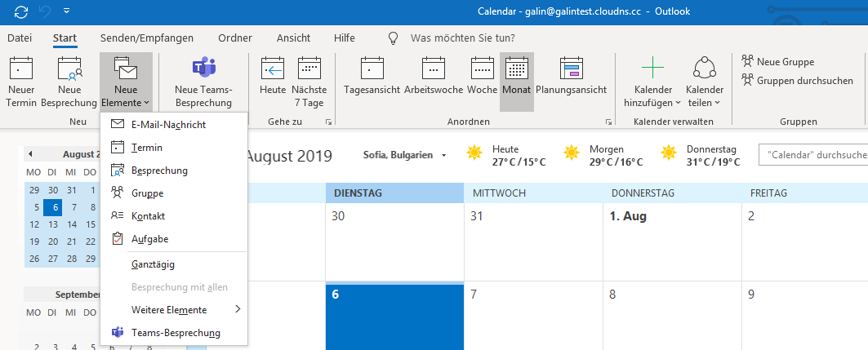868x350 pixels.
Task: Click Neue Gruppe in ribbon
Action: (778, 62)
